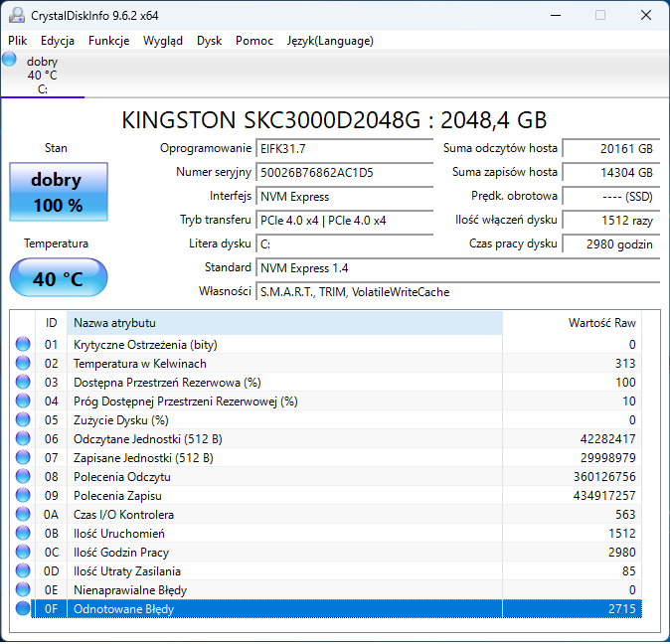Open the Funkcje menu

coord(108,41)
